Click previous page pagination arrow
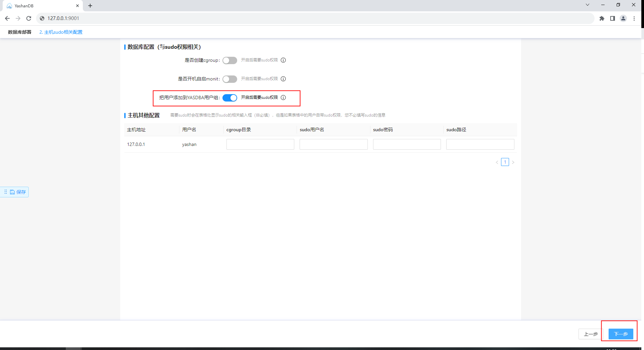The height and width of the screenshot is (350, 644). click(497, 162)
